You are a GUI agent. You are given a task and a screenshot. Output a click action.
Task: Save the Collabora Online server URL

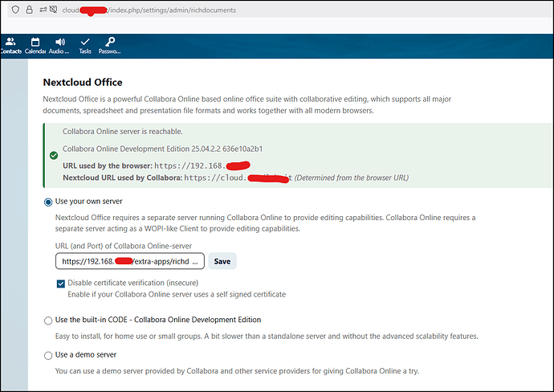222,261
